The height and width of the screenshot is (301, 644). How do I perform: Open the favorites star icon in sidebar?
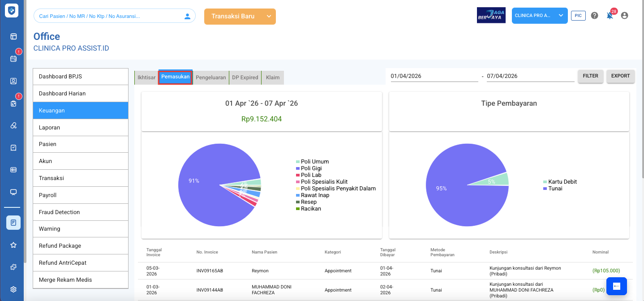(x=13, y=245)
